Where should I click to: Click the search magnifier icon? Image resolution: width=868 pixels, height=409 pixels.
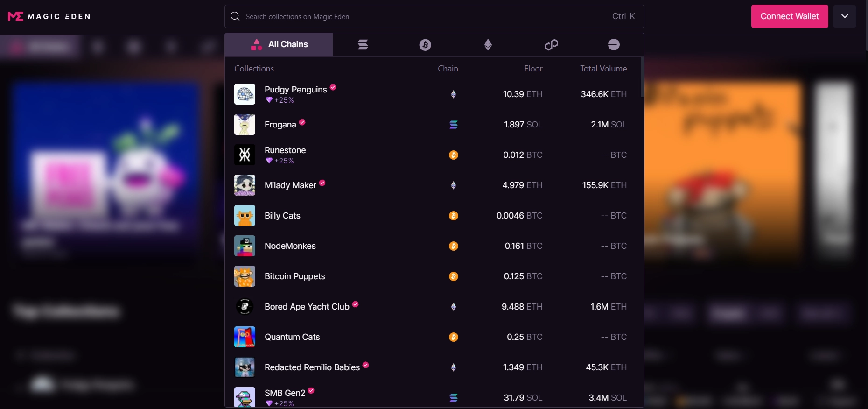[x=235, y=16]
